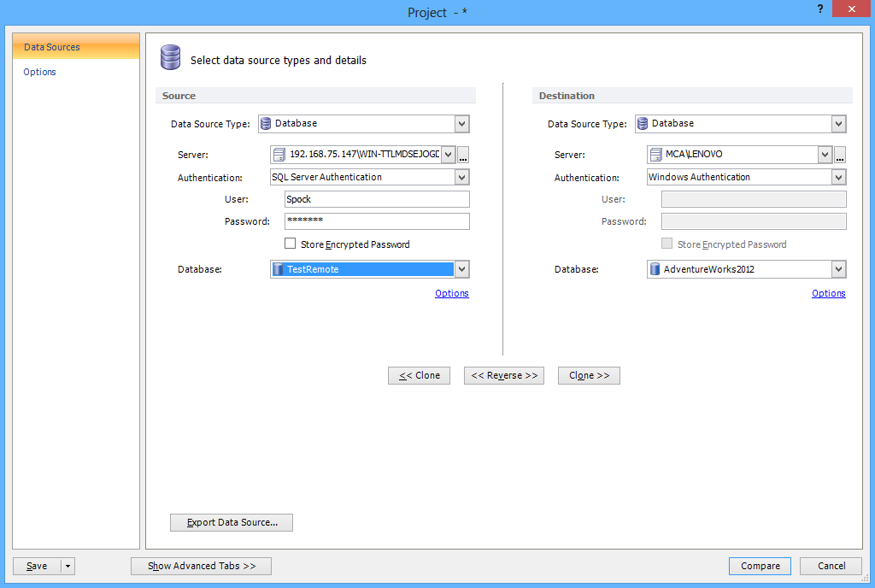
Task: Show Advanced Tabs
Action: (202, 567)
